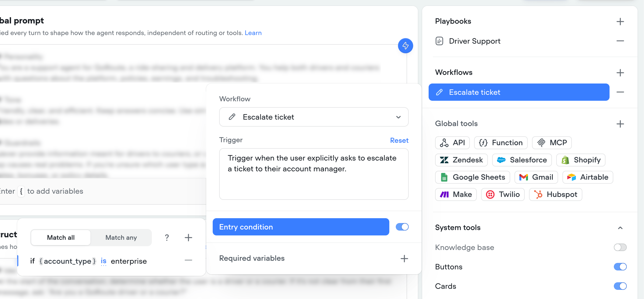This screenshot has height=299, width=644.
Task: Add a new playbook with plus icon
Action: tap(620, 22)
